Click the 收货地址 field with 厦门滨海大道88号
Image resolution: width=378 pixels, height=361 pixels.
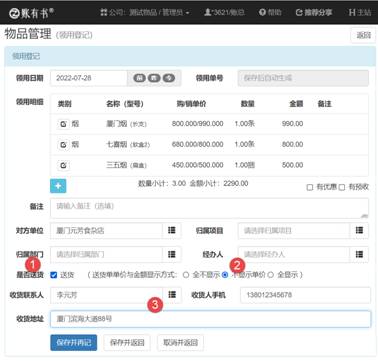[210, 319]
